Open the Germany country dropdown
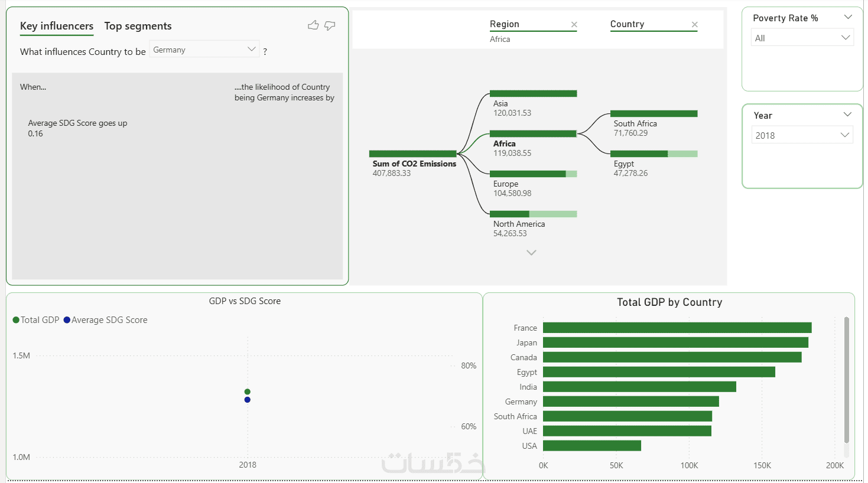868x483 pixels. pos(204,49)
